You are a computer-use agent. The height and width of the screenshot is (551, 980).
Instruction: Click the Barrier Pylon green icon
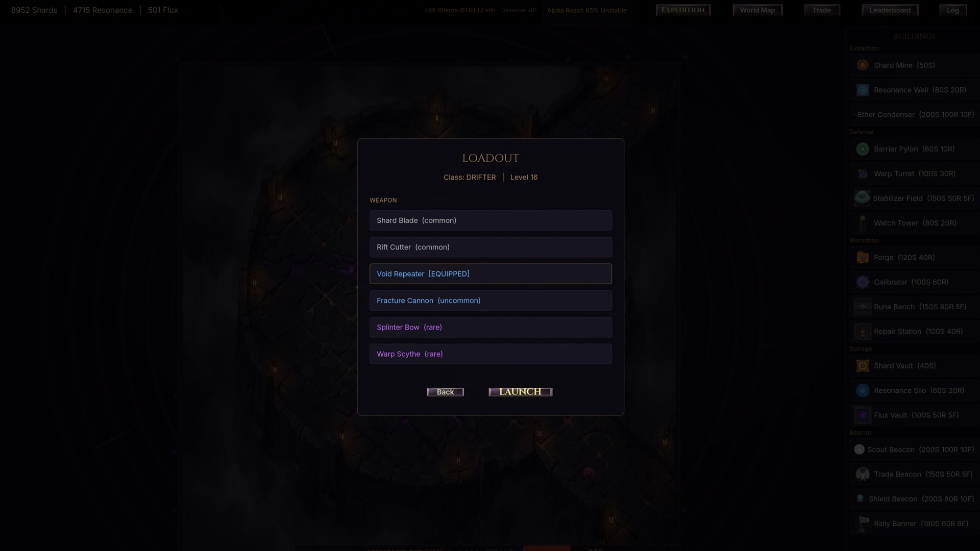[x=863, y=149]
